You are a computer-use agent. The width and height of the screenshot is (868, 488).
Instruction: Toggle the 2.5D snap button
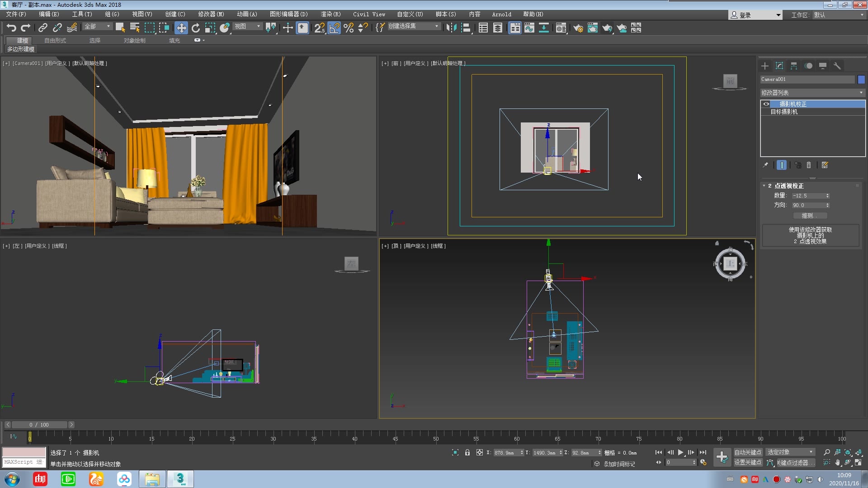point(319,28)
